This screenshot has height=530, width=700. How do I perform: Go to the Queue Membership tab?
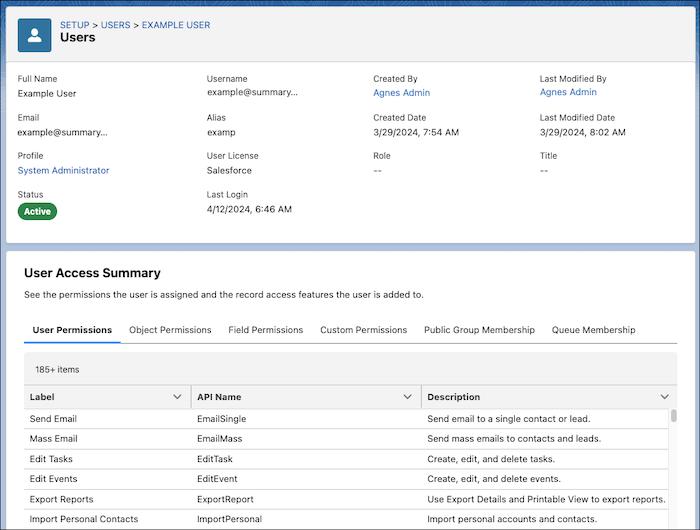[593, 330]
